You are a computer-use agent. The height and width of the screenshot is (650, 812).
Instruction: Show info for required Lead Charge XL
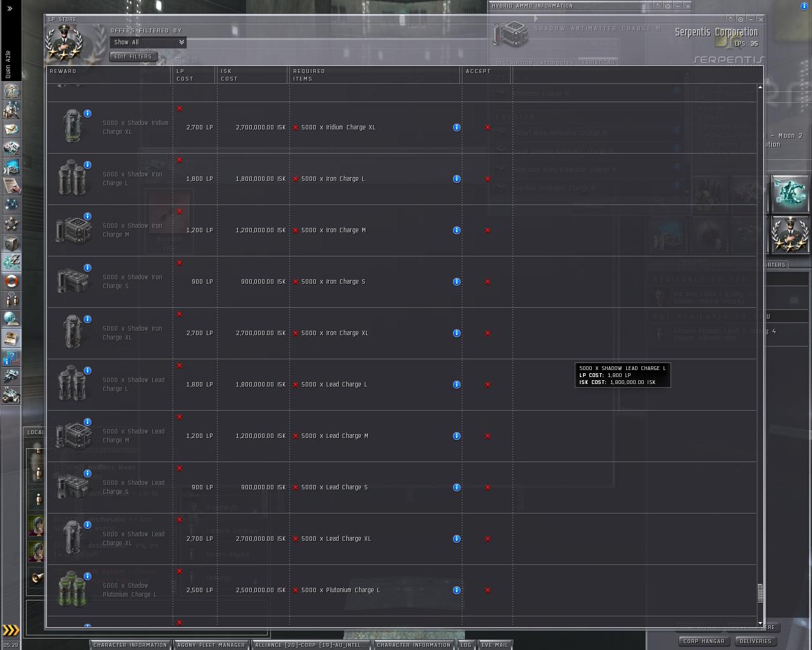457,539
